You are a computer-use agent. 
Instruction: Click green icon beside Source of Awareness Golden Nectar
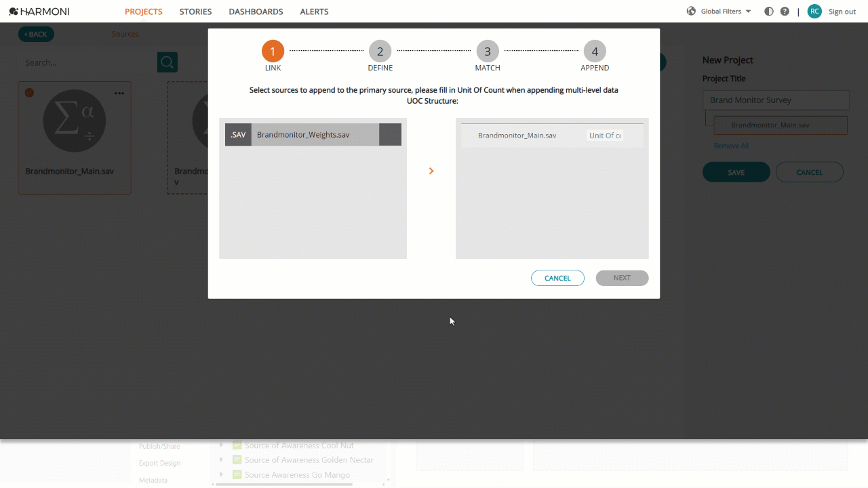[x=237, y=460]
